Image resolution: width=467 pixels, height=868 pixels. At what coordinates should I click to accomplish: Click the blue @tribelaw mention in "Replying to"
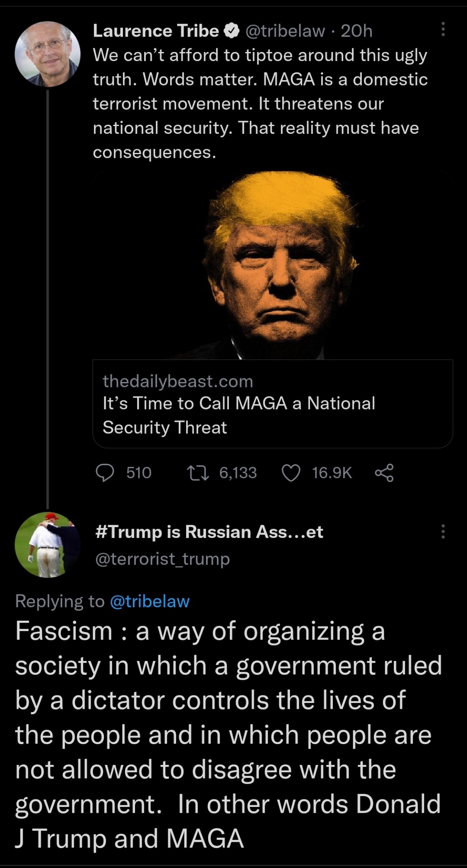click(149, 601)
